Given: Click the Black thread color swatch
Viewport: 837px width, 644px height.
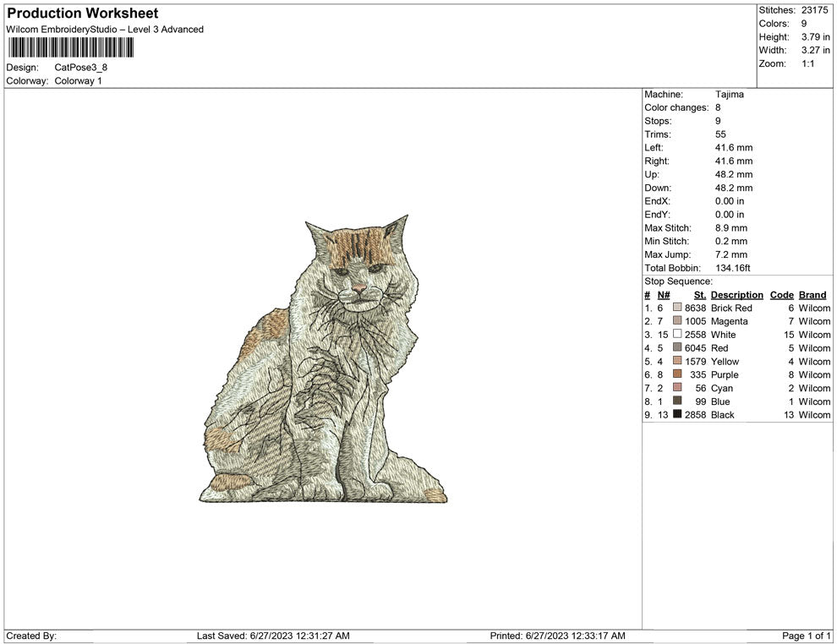Looking at the screenshot, I should click(677, 414).
